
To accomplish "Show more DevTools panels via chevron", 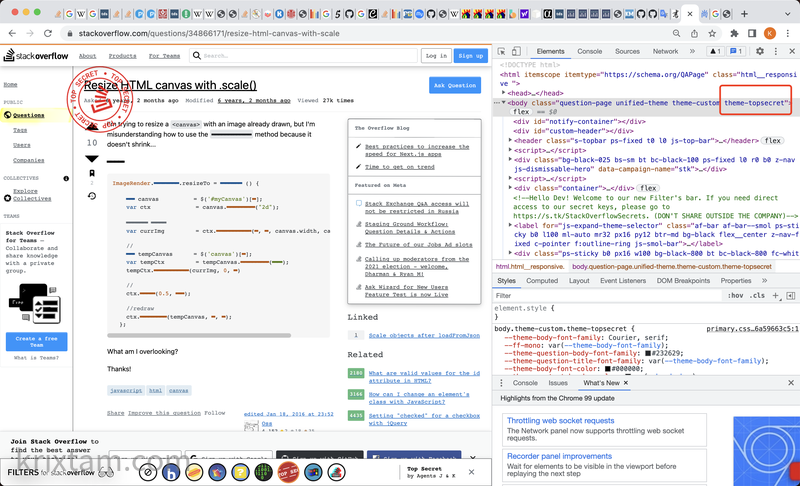I will click(693, 51).
